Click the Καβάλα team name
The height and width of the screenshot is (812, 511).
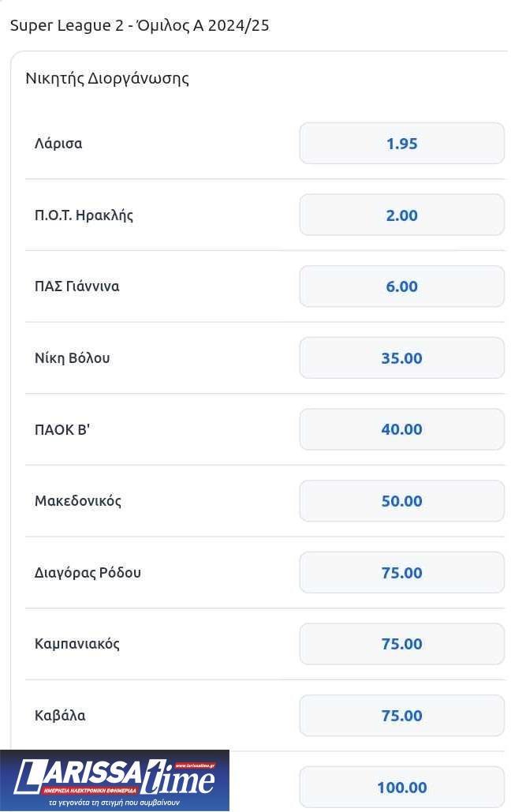click(60, 716)
